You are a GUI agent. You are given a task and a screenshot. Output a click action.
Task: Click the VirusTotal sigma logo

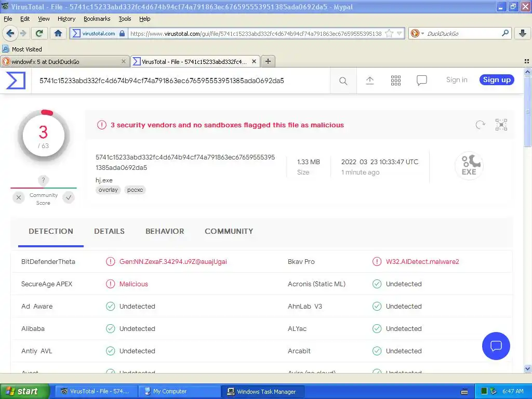pos(16,81)
